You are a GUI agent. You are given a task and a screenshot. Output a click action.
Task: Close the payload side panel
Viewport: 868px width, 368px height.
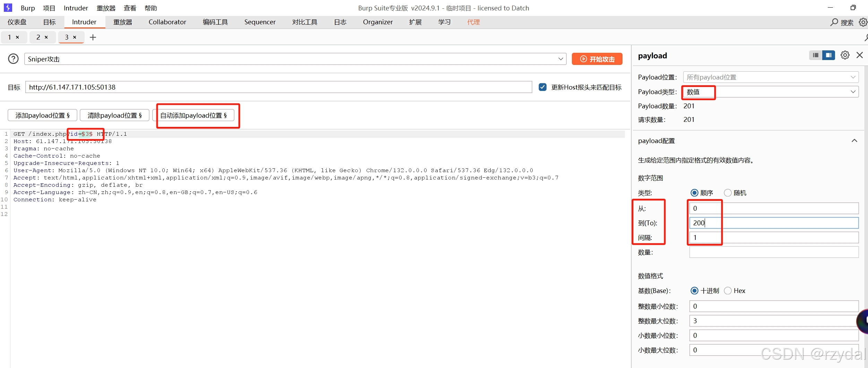click(860, 55)
